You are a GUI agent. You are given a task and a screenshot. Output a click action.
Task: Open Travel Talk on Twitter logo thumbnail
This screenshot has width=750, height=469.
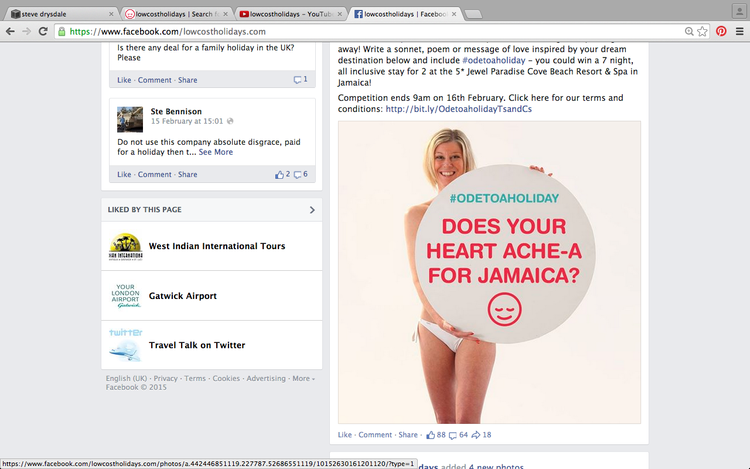point(125,345)
